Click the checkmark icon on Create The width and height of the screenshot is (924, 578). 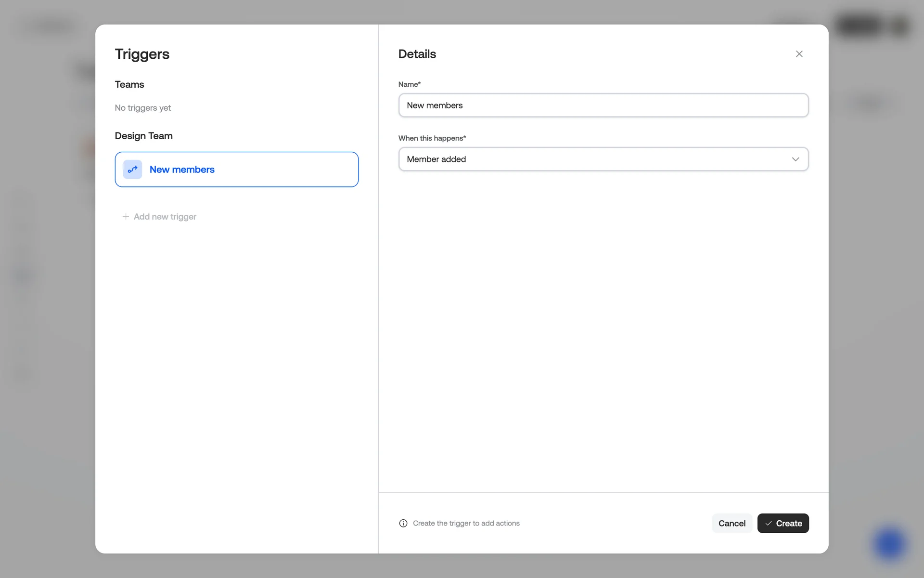(x=769, y=524)
